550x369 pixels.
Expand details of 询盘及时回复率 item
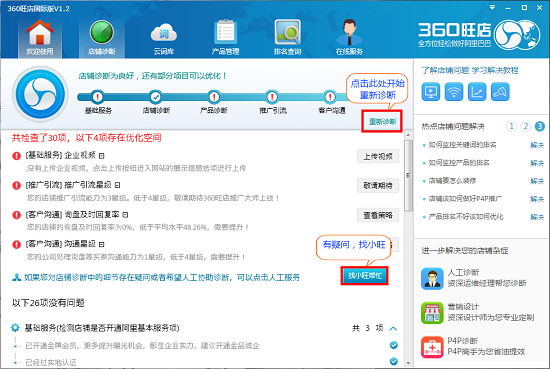click(x=125, y=214)
